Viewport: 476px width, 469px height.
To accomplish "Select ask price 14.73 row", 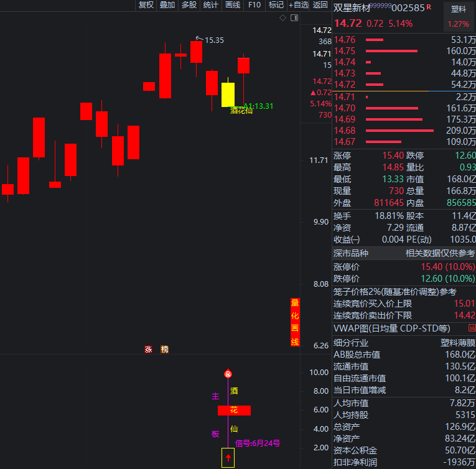I will pos(404,73).
